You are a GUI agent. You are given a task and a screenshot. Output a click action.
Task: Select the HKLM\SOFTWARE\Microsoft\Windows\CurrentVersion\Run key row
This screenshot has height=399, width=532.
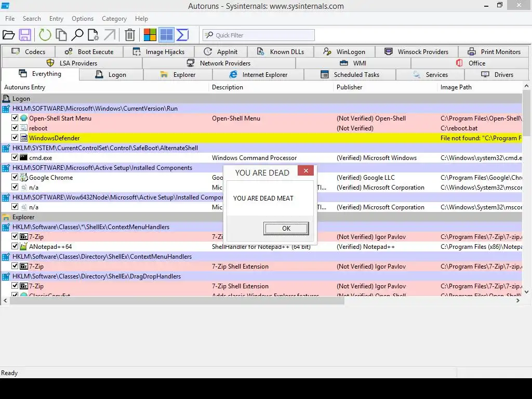click(x=262, y=108)
